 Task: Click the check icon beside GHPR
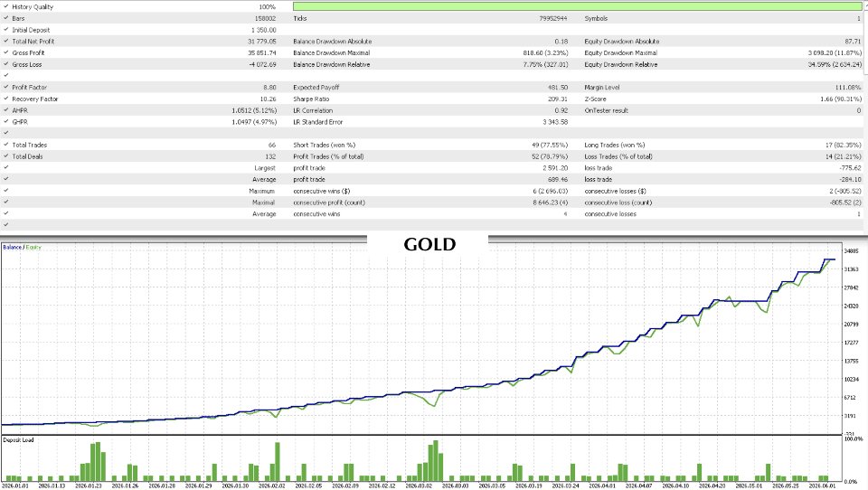(x=5, y=122)
